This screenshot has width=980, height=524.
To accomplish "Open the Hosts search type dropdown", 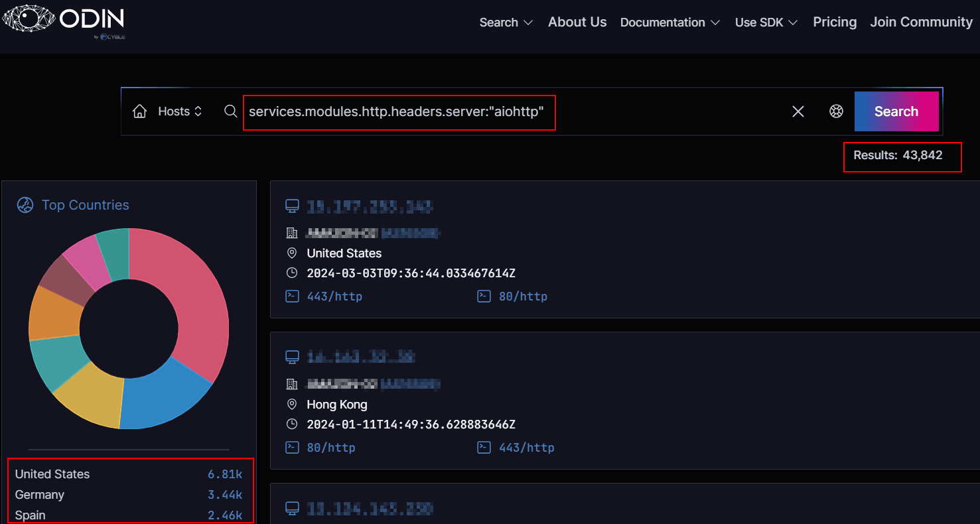I will pyautogui.click(x=179, y=111).
